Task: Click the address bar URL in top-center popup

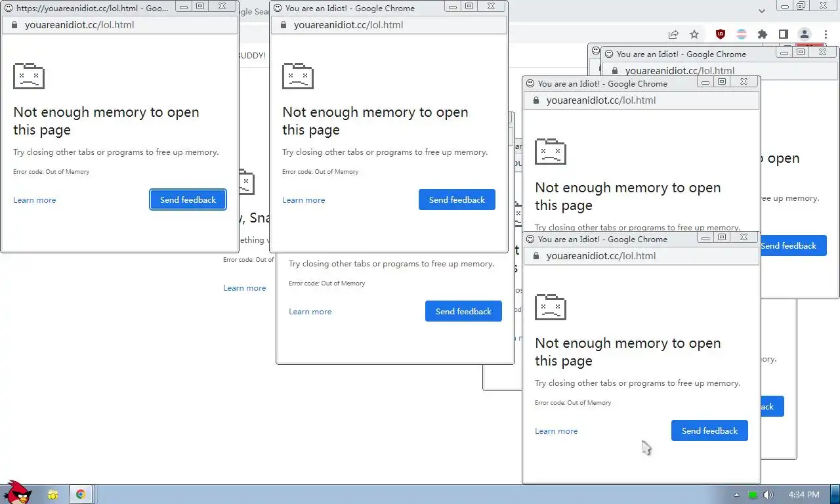Action: 348,25
